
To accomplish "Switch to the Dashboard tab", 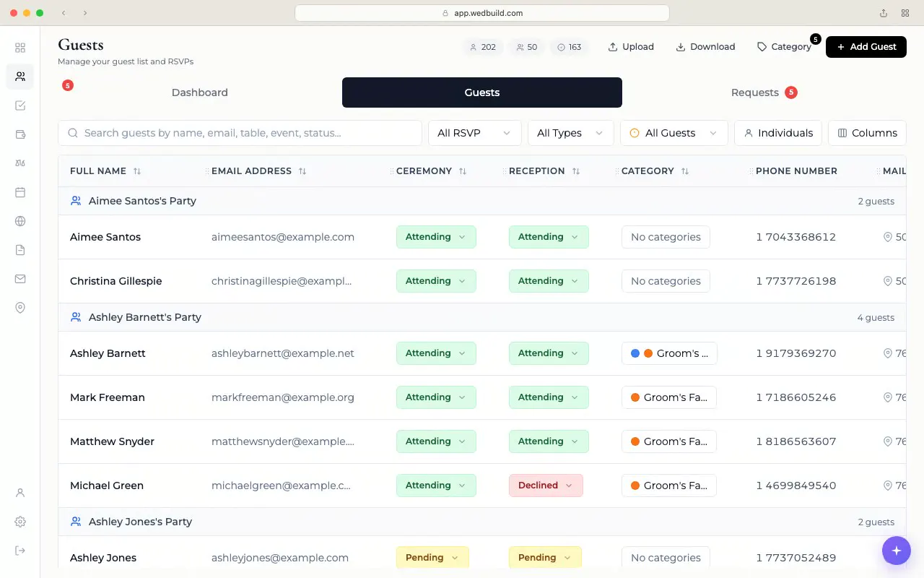I will click(200, 92).
